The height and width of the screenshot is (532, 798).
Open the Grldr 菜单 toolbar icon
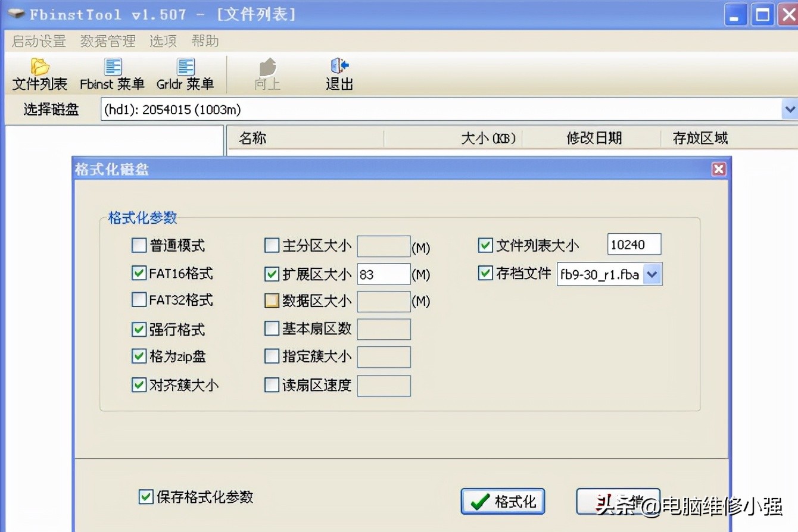(185, 73)
